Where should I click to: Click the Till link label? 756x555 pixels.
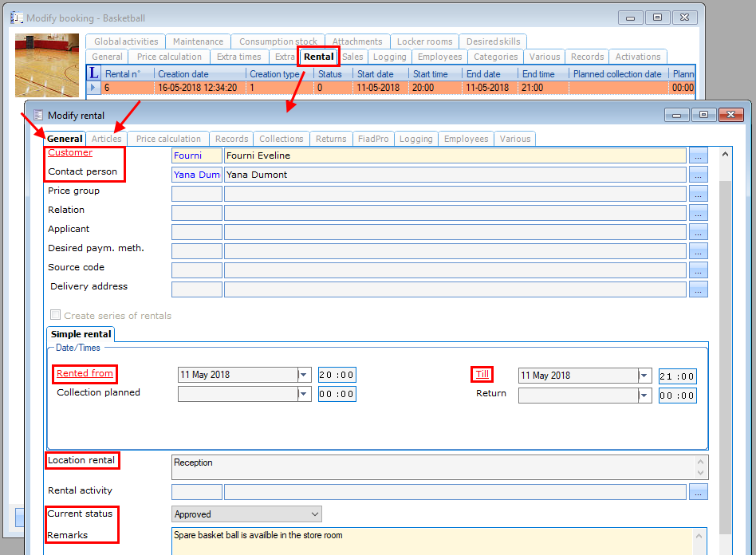click(482, 374)
